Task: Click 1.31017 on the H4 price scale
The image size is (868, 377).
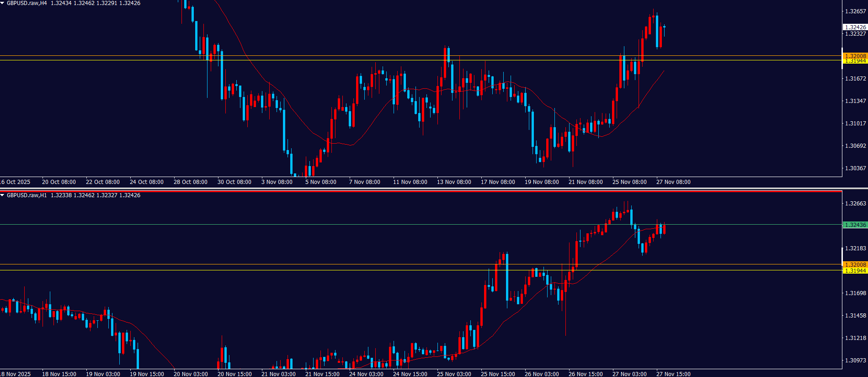Action: tap(855, 124)
